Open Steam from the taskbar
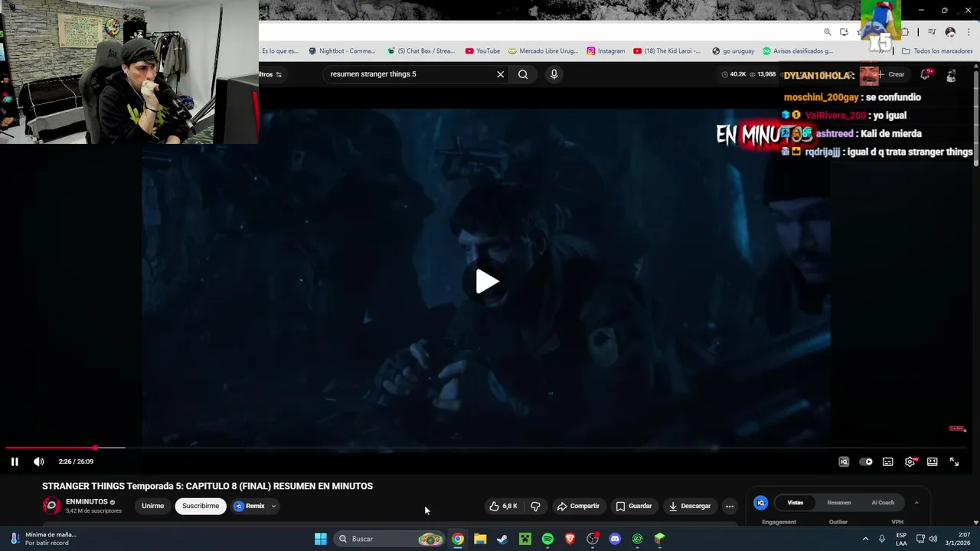The image size is (980, 551). coord(502,539)
